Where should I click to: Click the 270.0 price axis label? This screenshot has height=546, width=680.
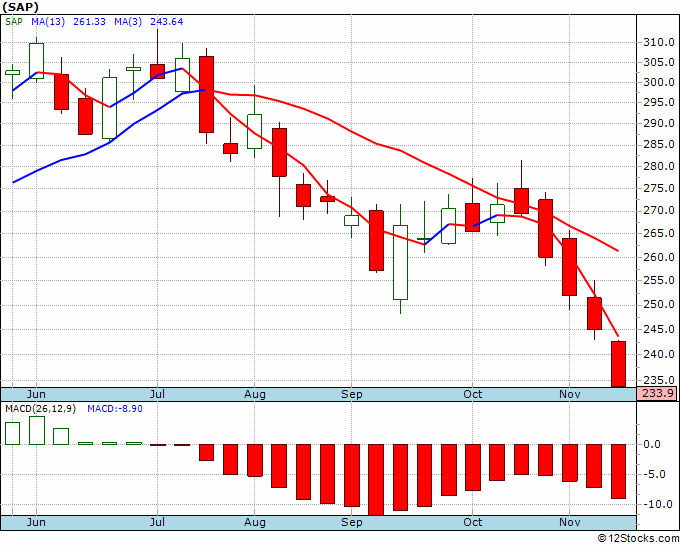pyautogui.click(x=658, y=211)
